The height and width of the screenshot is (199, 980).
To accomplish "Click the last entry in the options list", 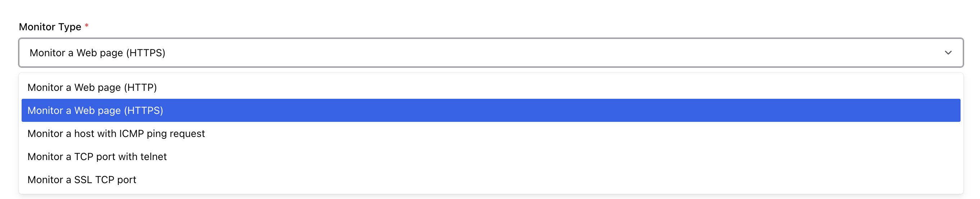I will pyautogui.click(x=82, y=180).
